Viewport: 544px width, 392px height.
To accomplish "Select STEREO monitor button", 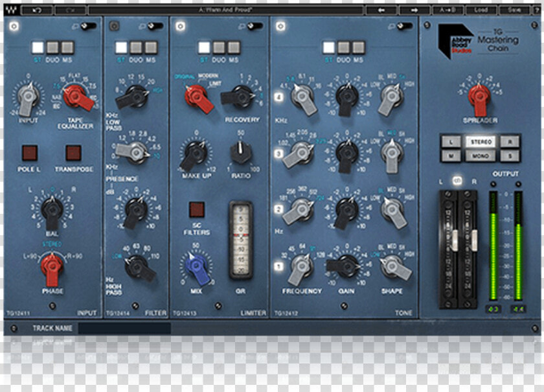I will tap(481, 142).
